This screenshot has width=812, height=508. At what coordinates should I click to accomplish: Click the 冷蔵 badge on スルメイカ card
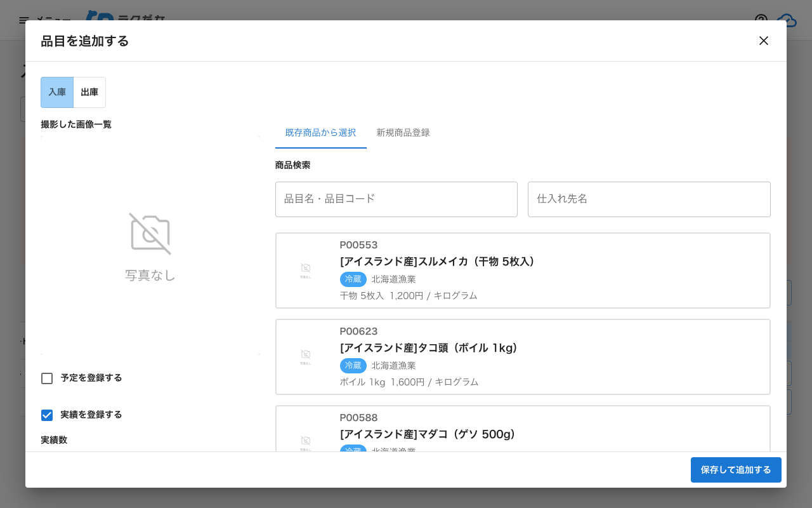(353, 279)
